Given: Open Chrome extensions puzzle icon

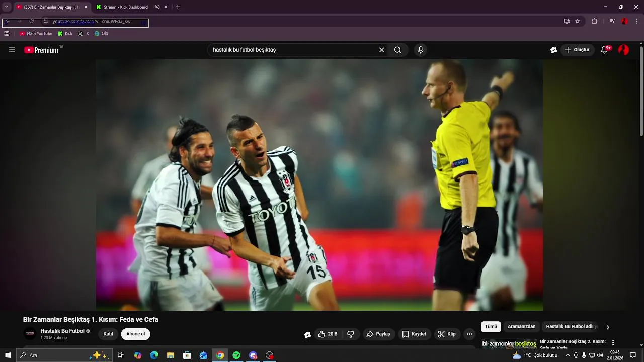Looking at the screenshot, I should point(594,21).
